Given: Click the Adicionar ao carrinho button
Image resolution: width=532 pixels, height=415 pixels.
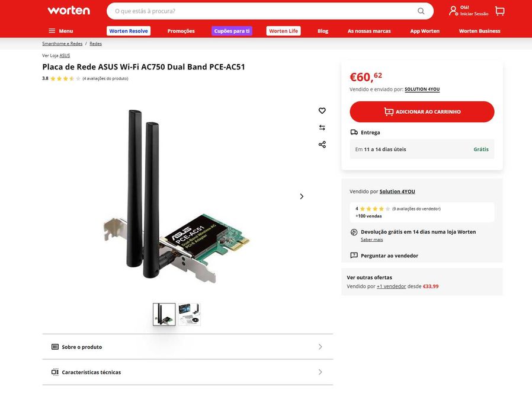Looking at the screenshot, I should 422,111.
